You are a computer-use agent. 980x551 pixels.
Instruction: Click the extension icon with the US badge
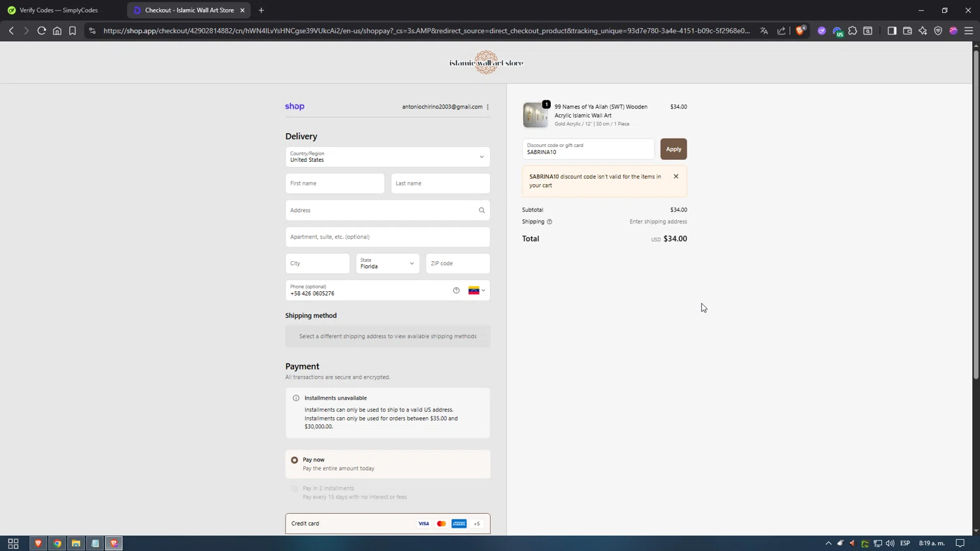click(x=838, y=31)
